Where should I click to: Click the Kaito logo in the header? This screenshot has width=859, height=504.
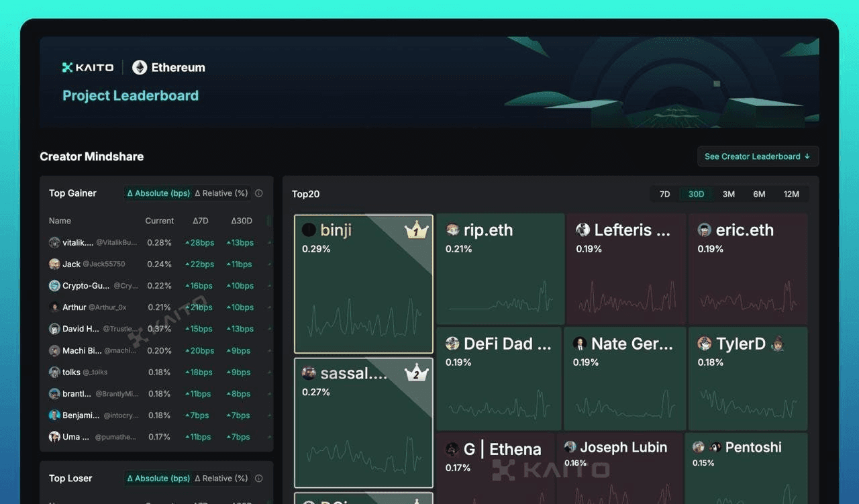point(88,67)
